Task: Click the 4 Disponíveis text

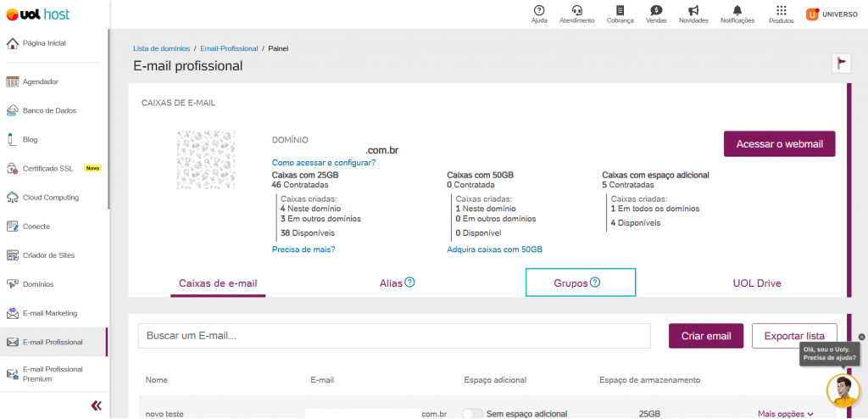Action: click(x=636, y=223)
